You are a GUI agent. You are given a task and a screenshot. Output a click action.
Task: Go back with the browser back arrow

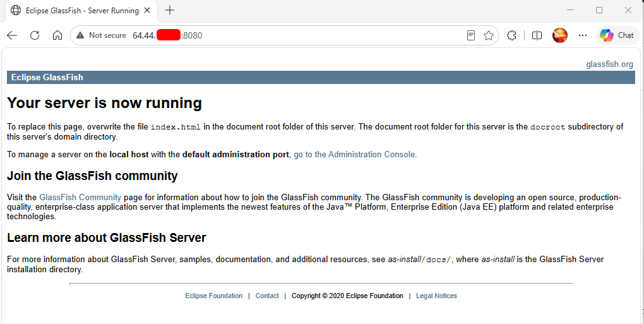tap(12, 35)
